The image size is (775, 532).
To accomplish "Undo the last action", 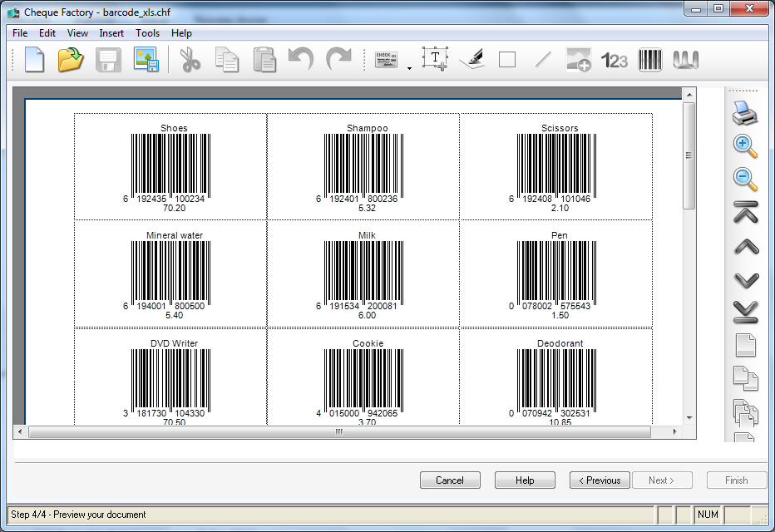I will coord(301,60).
